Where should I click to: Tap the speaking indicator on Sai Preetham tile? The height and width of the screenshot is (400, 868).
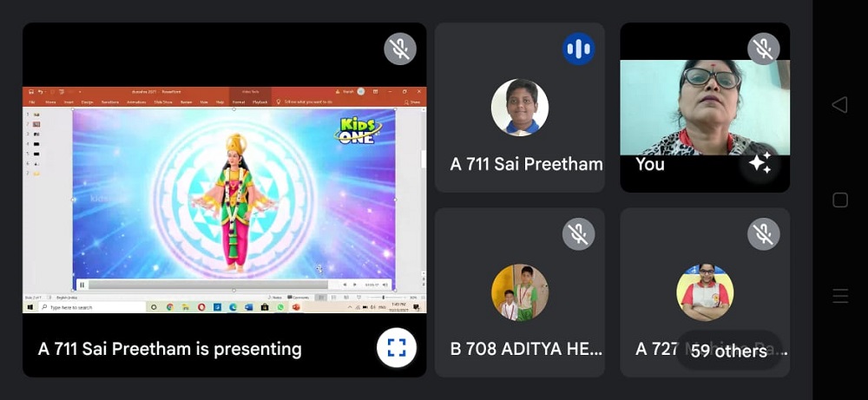pos(578,49)
